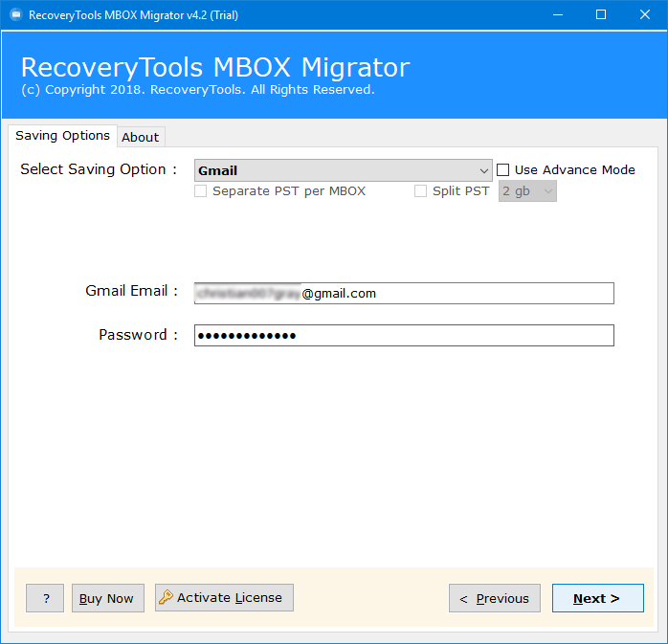
Task: Select the Saving Options tab
Action: coord(62,136)
